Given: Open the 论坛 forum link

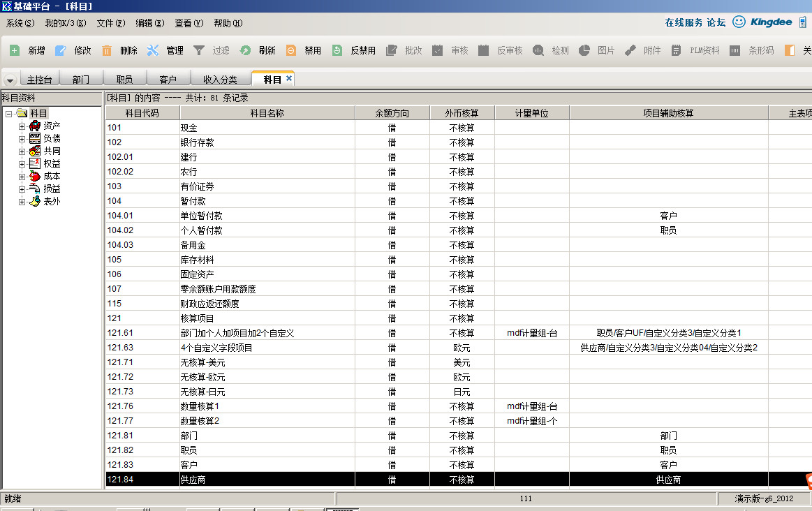Looking at the screenshot, I should 716,22.
